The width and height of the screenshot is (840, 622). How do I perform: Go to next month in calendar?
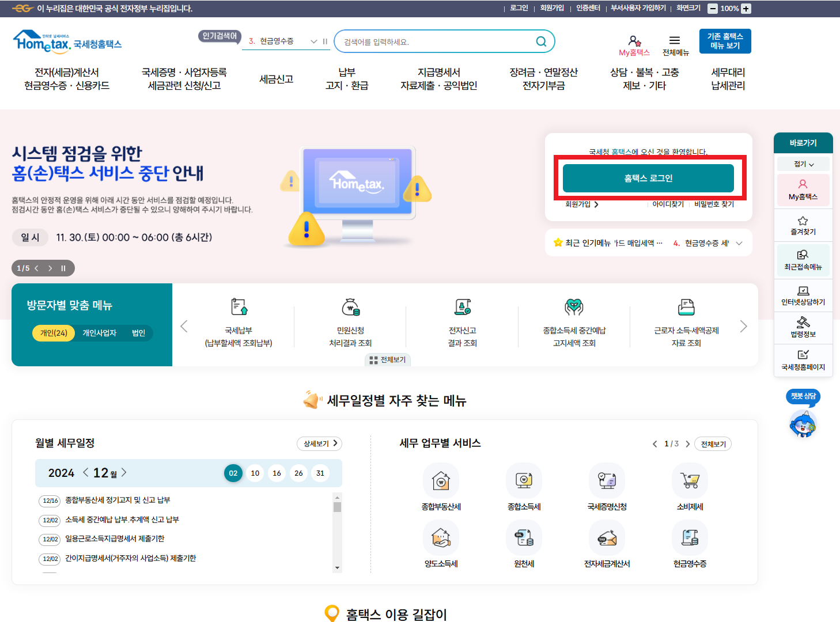coord(124,472)
